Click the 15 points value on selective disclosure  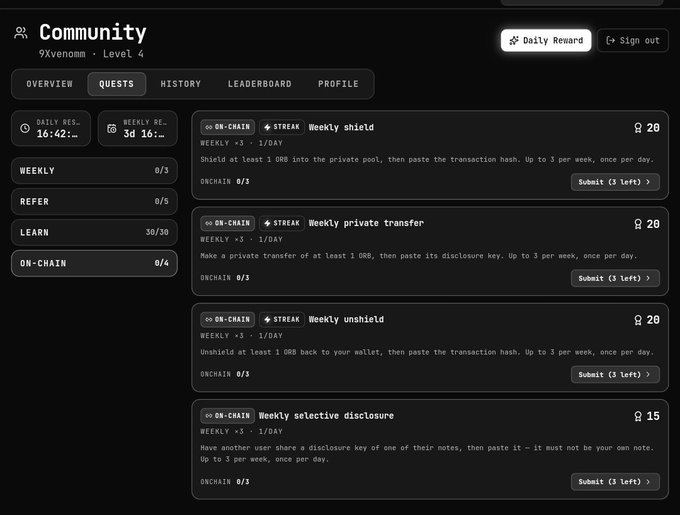653,416
